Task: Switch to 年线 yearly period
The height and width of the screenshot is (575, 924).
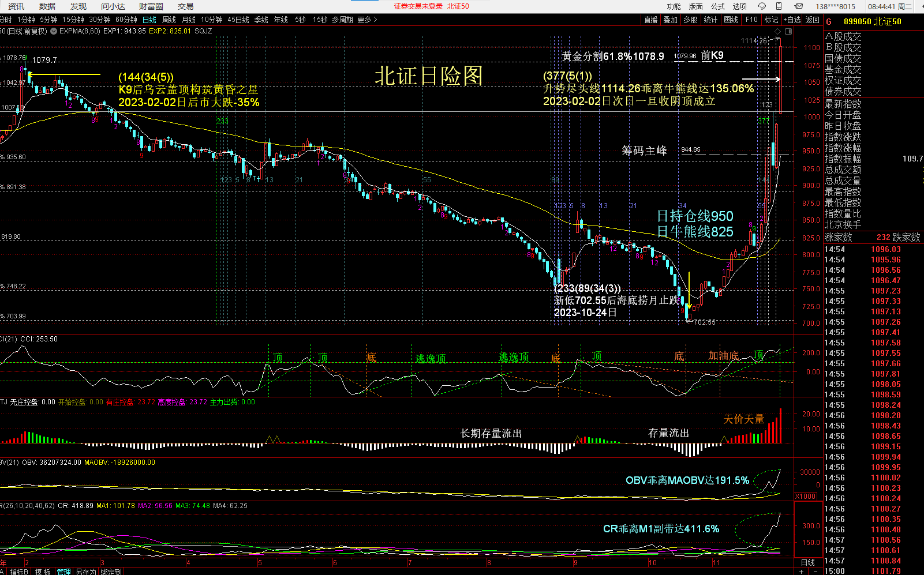Action: point(281,20)
